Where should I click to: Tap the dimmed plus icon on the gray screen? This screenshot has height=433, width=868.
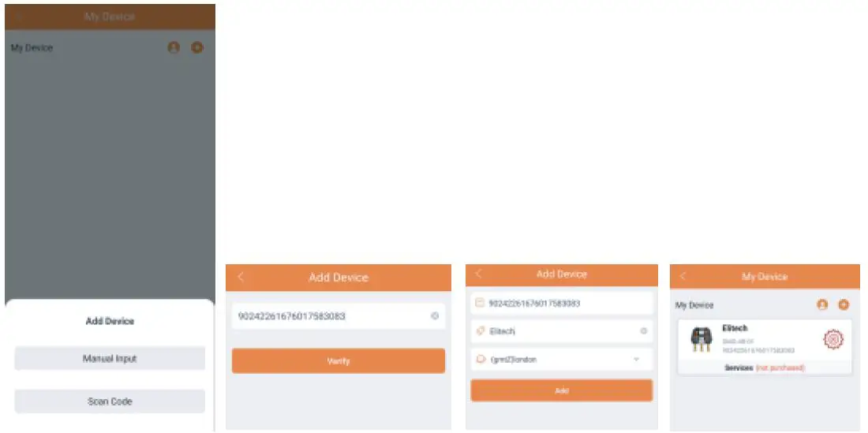[197, 47]
